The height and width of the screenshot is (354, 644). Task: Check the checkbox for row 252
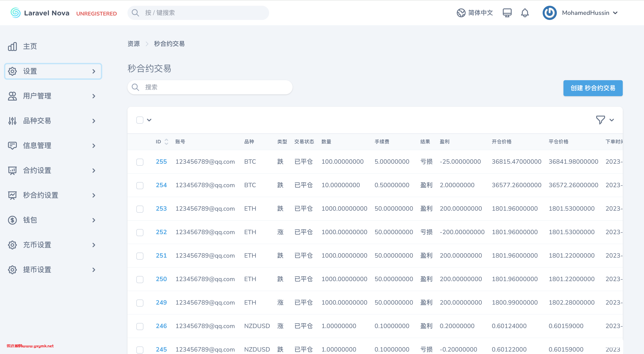[140, 232]
